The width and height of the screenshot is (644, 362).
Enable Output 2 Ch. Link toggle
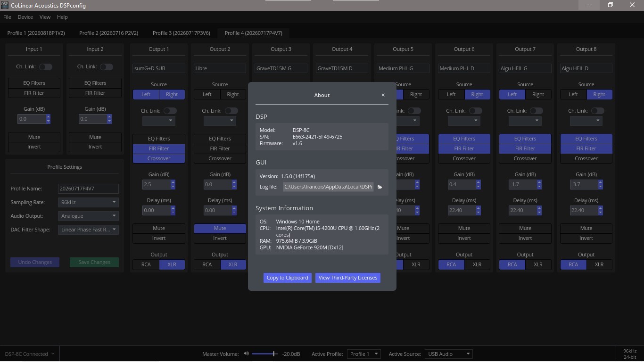coord(231,111)
